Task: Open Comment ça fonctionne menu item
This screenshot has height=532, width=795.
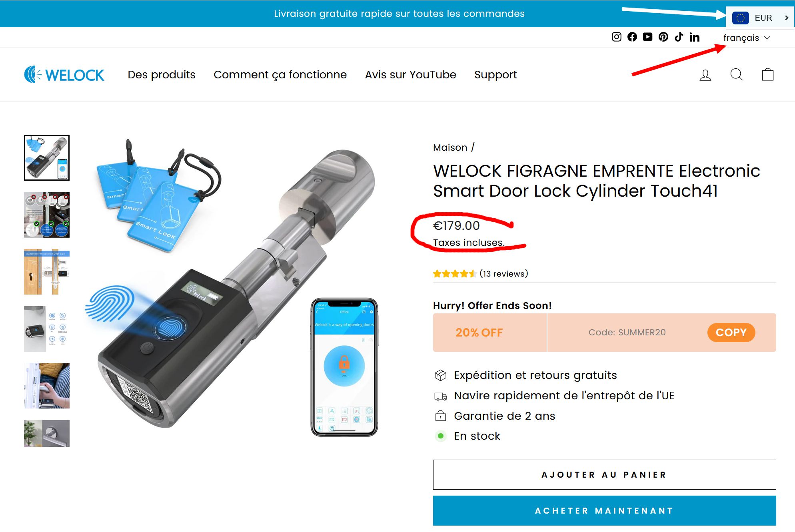Action: tap(280, 75)
